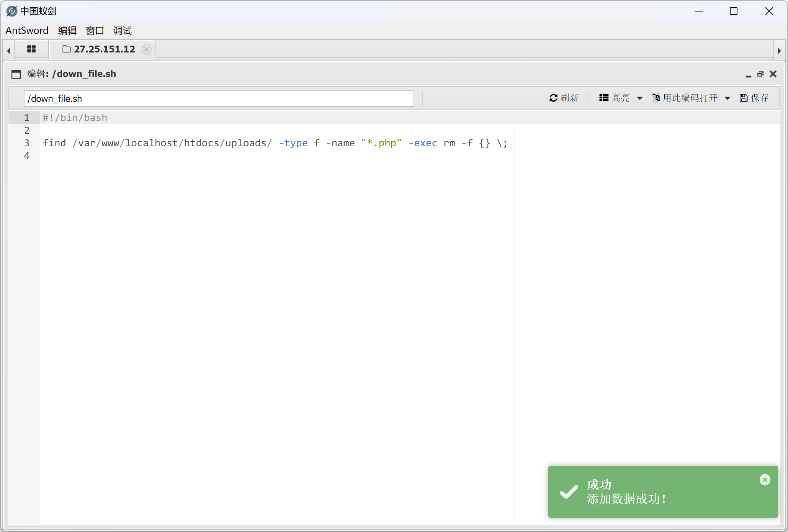This screenshot has width=788, height=532.
Task: Open the highlight (高亮) dropdown arrow
Action: click(x=639, y=98)
